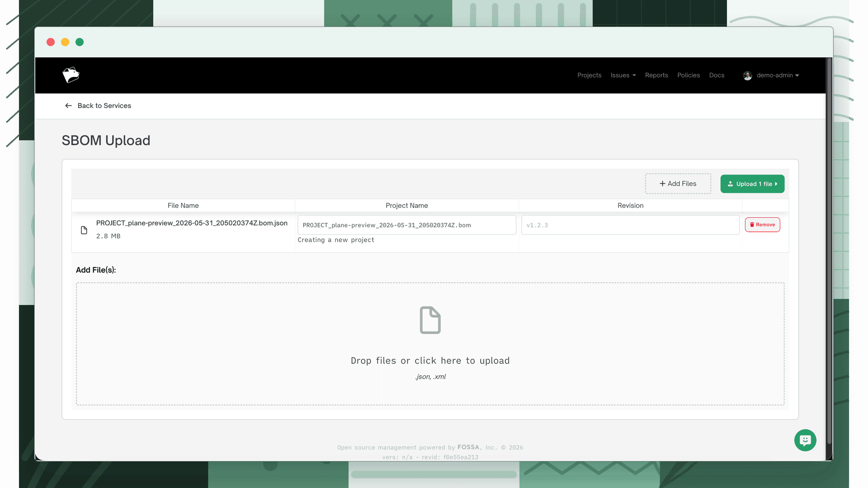Click the SBOM Upload heading

pyautogui.click(x=106, y=141)
